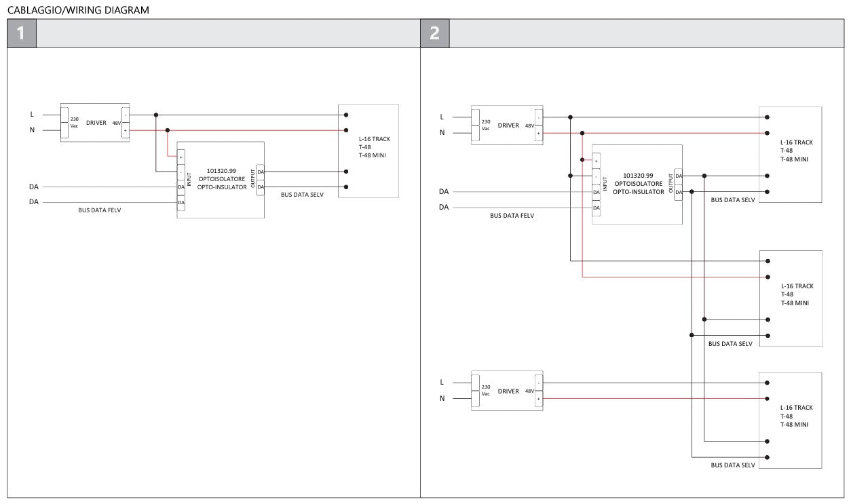Click the BUS DATA SELV label in diagram 1

pos(302,195)
